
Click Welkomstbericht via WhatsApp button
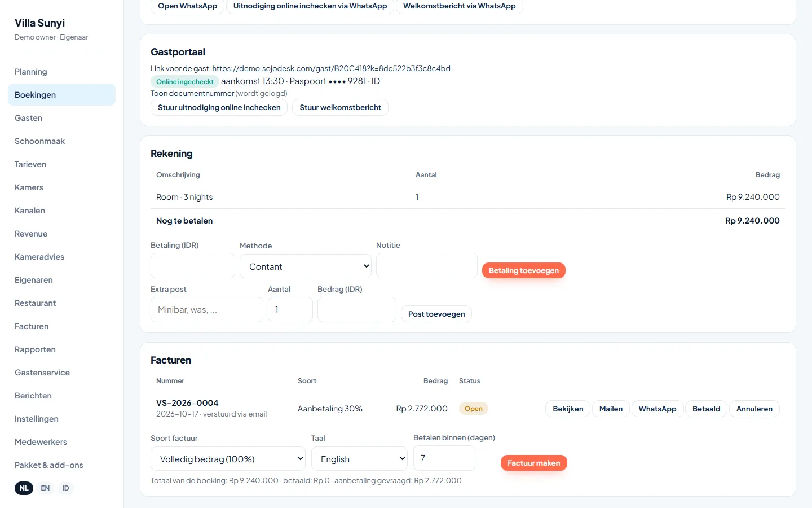460,6
